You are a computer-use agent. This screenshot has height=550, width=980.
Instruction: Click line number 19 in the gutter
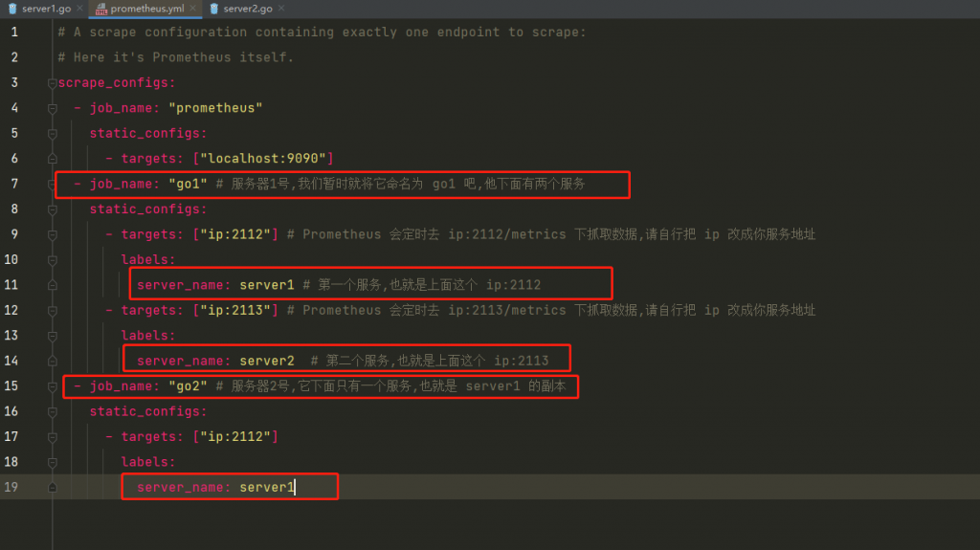11,487
